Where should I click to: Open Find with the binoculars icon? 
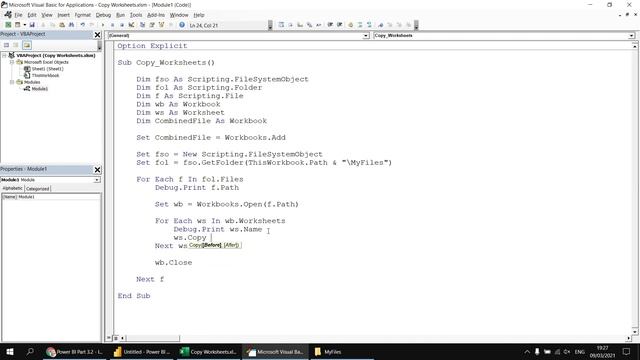coord(71,25)
